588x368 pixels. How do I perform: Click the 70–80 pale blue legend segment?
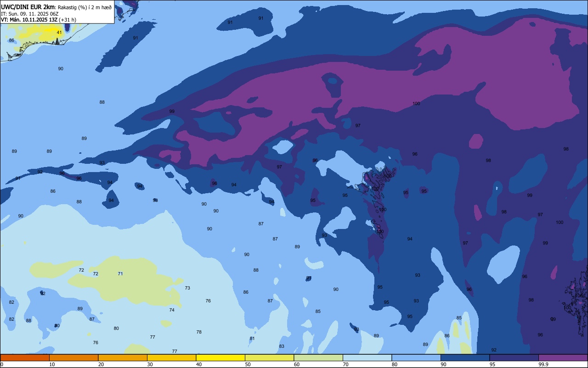tap(367, 357)
